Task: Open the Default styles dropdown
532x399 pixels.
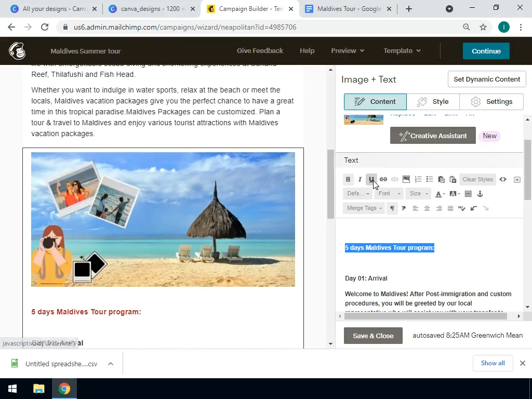Action: [358, 194]
